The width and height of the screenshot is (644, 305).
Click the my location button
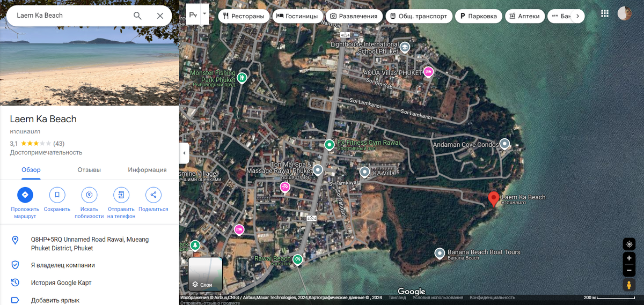pyautogui.click(x=629, y=244)
